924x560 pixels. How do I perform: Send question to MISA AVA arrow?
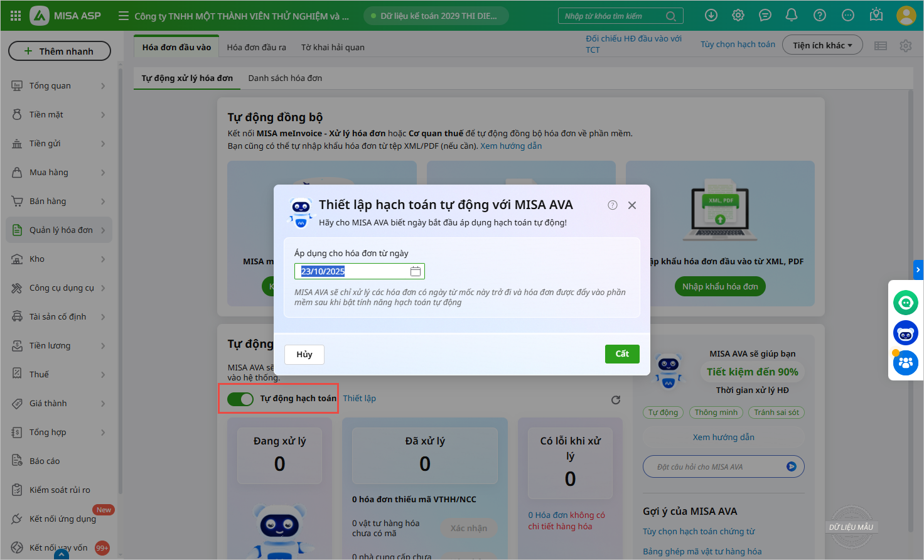tap(791, 466)
